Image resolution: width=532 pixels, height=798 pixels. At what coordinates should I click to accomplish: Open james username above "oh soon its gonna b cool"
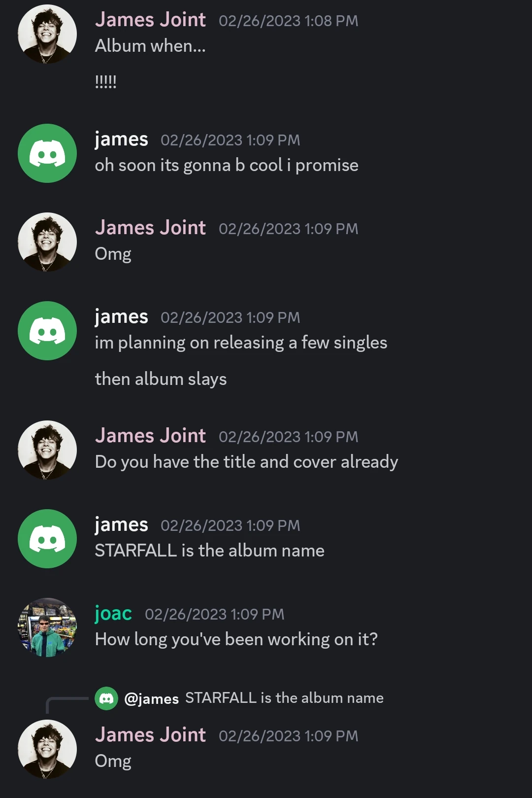pyautogui.click(x=121, y=139)
